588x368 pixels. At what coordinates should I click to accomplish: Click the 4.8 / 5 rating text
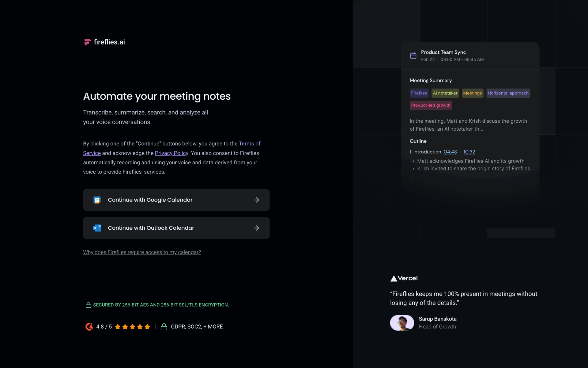click(104, 327)
